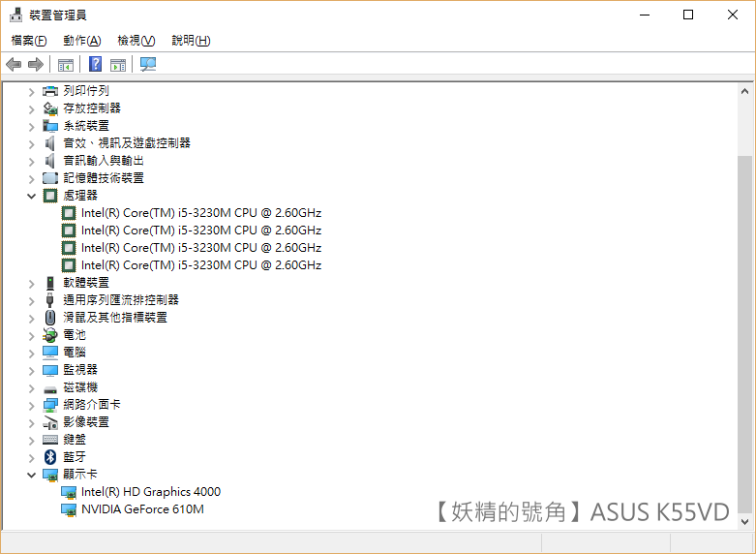Click the 通用序列匯流排控制器 USB icon

point(50,300)
